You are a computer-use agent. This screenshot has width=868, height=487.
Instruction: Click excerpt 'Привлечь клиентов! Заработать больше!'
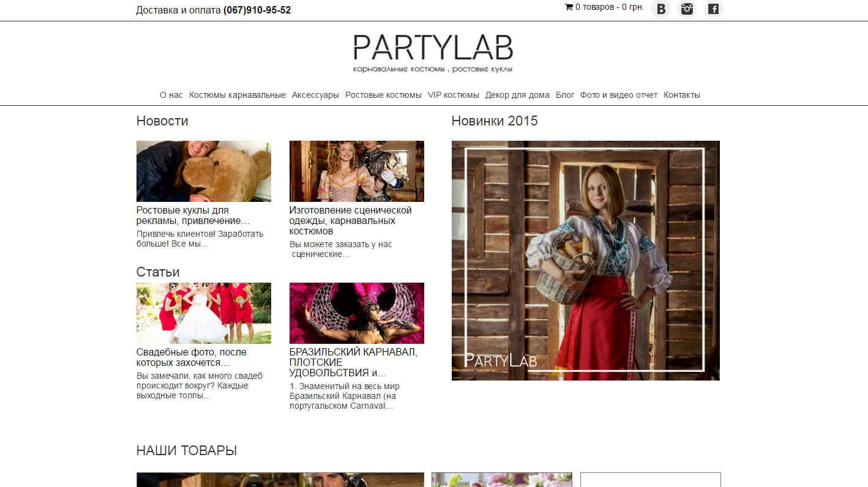pyautogui.click(x=200, y=239)
